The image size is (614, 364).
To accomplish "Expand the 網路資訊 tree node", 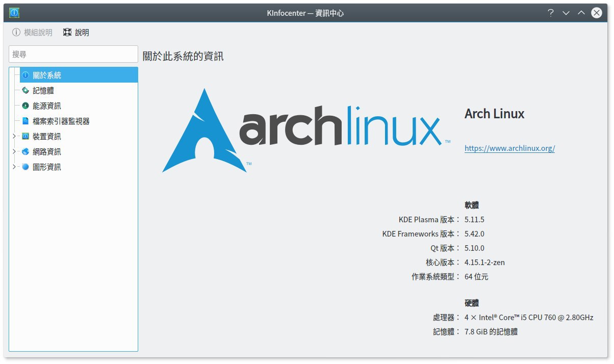I will click(15, 151).
